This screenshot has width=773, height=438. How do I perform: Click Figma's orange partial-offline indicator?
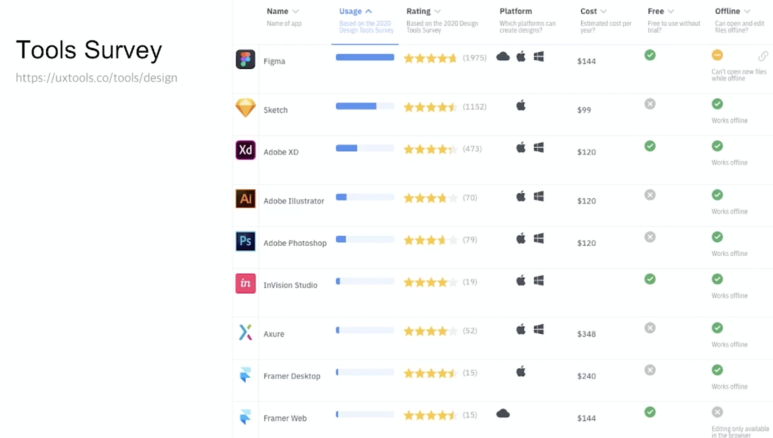717,55
